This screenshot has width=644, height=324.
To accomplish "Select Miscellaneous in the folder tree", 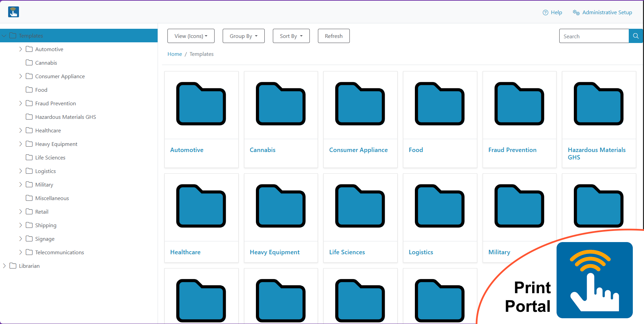I will [52, 198].
